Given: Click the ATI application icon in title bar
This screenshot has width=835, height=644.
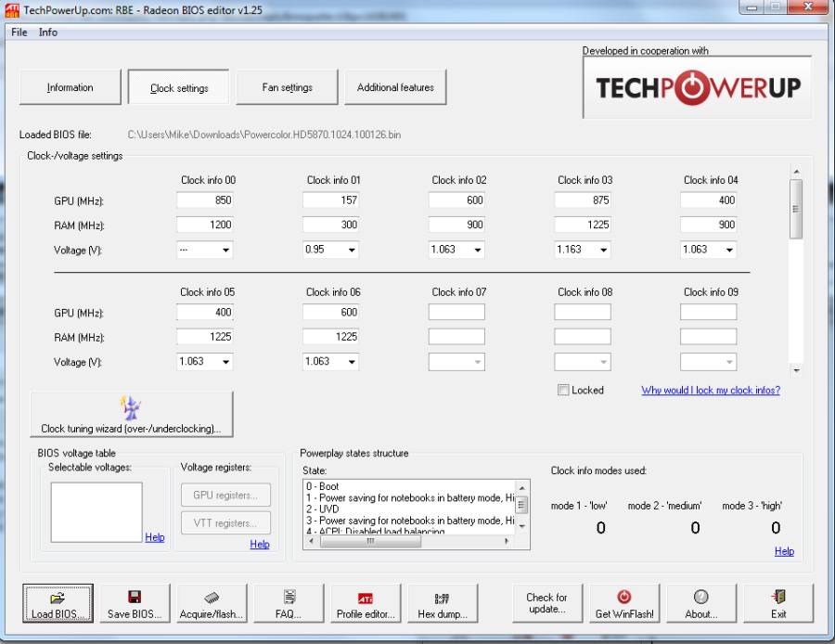Looking at the screenshot, I should click(x=12, y=10).
